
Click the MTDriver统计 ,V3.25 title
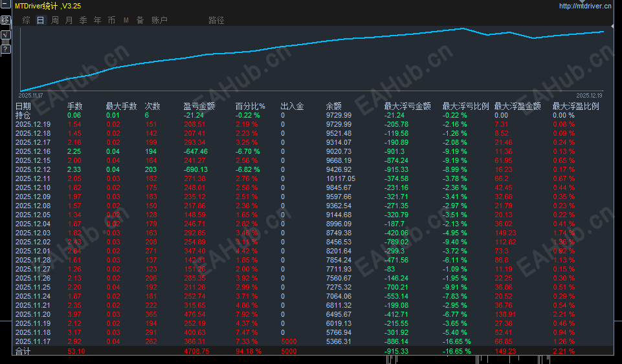pyautogui.click(x=48, y=6)
